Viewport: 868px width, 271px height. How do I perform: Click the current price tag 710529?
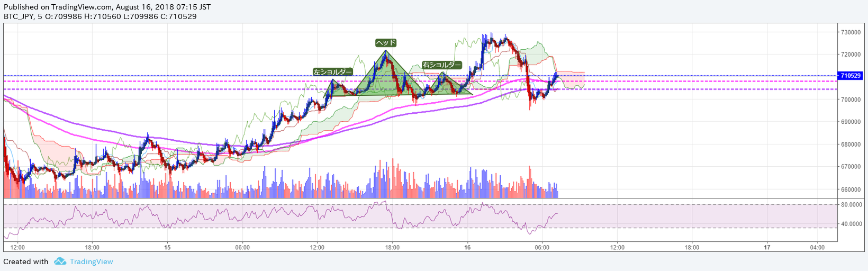click(851, 76)
